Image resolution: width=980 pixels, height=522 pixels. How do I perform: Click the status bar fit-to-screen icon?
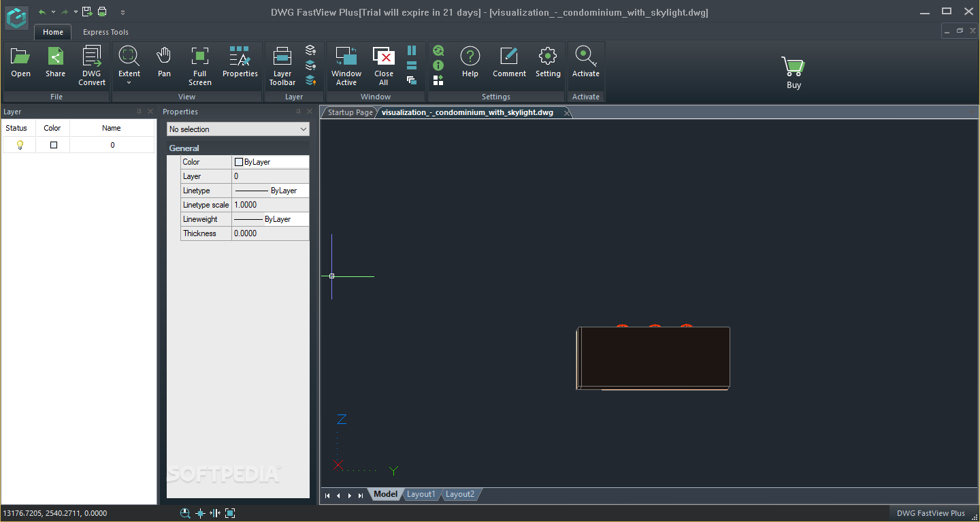point(230,513)
